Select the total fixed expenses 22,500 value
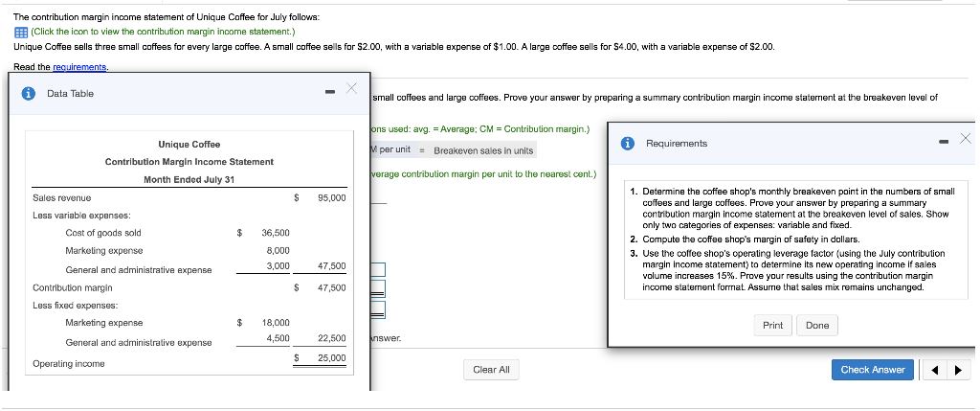Screen dimensions: 980x411 tap(331, 338)
